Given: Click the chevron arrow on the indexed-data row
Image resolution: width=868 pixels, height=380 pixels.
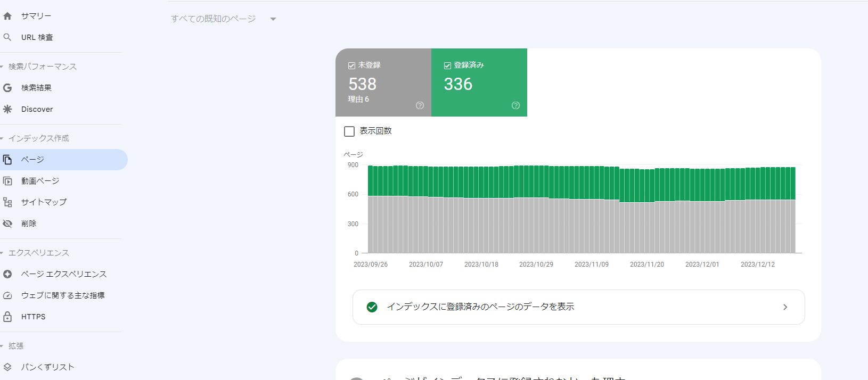Looking at the screenshot, I should click(785, 307).
